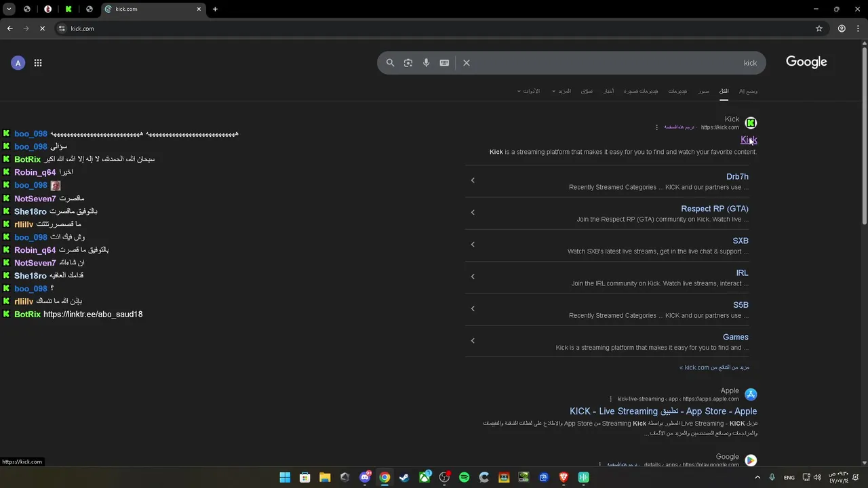Screen dimensions: 868x488
Task: Select the 'أخبار' (News) search tab
Action: point(609,91)
